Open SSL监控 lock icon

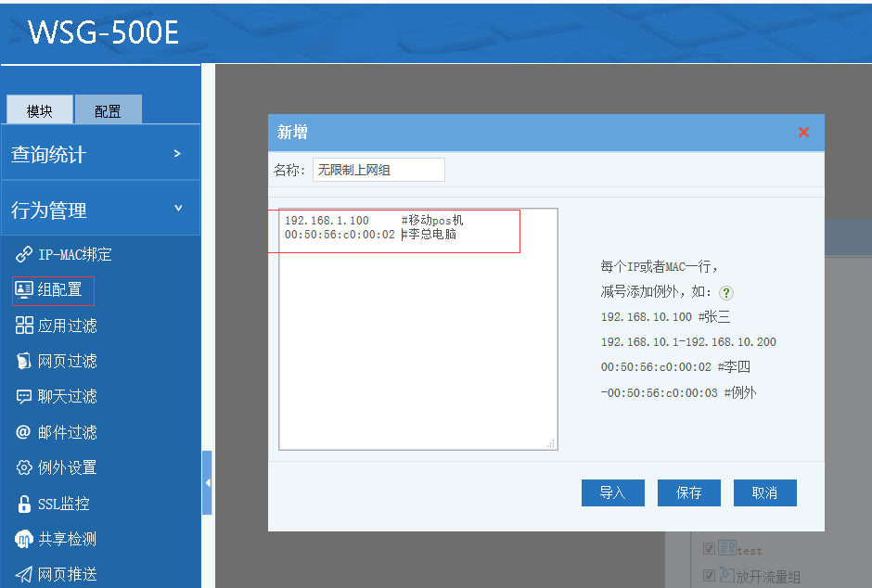point(24,504)
